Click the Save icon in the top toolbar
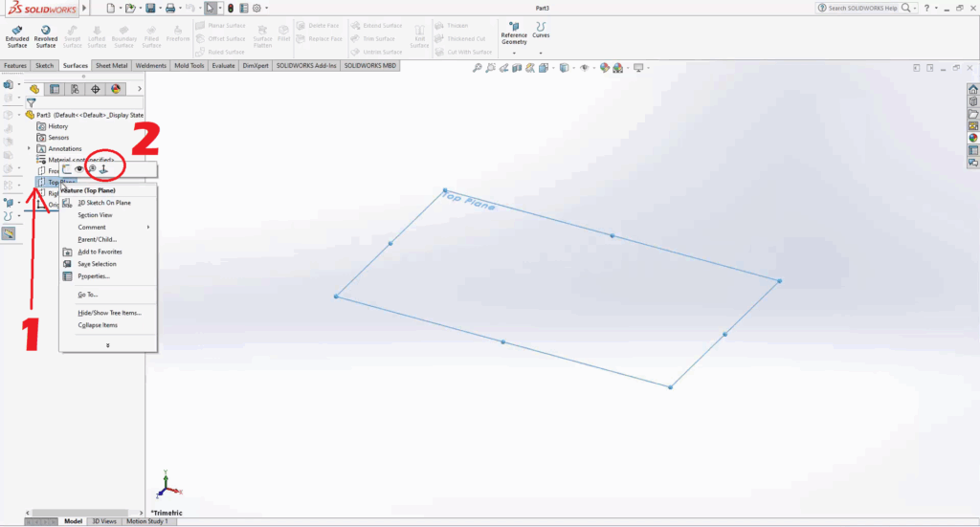The image size is (980, 527). (x=150, y=8)
